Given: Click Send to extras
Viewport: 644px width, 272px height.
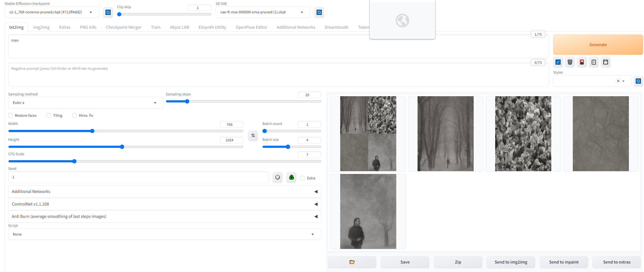Looking at the screenshot, I should point(617,262).
